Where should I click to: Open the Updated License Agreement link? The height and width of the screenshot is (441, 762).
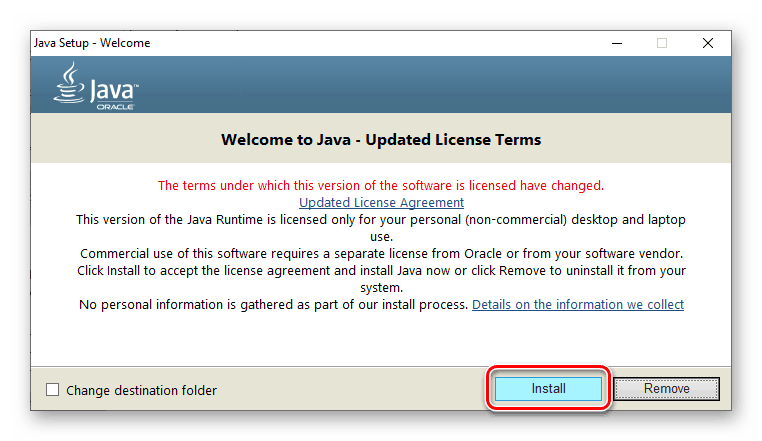[x=381, y=202]
